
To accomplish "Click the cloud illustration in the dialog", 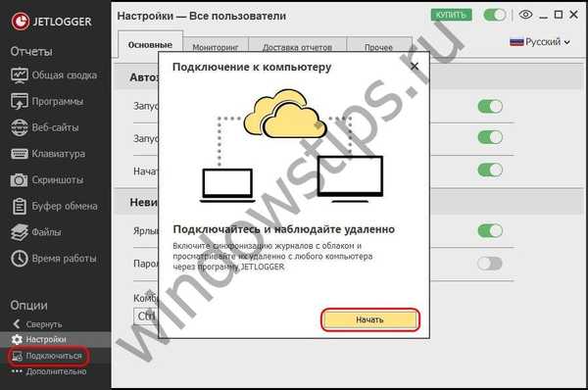I will tap(285, 114).
